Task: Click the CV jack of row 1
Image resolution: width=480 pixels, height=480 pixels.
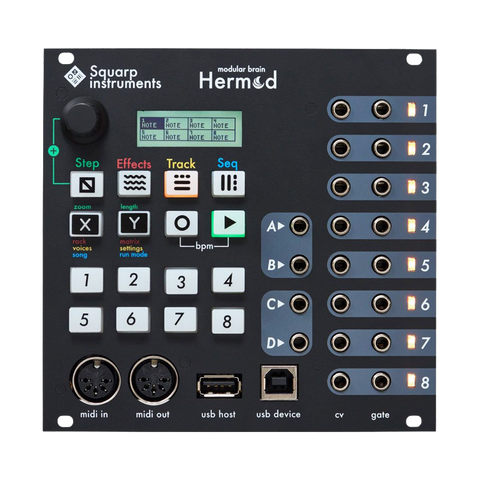Action: (340, 109)
